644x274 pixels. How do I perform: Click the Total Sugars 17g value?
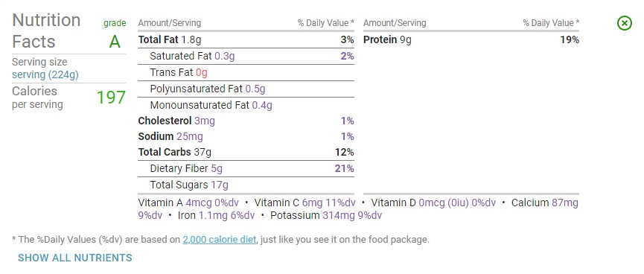click(220, 185)
